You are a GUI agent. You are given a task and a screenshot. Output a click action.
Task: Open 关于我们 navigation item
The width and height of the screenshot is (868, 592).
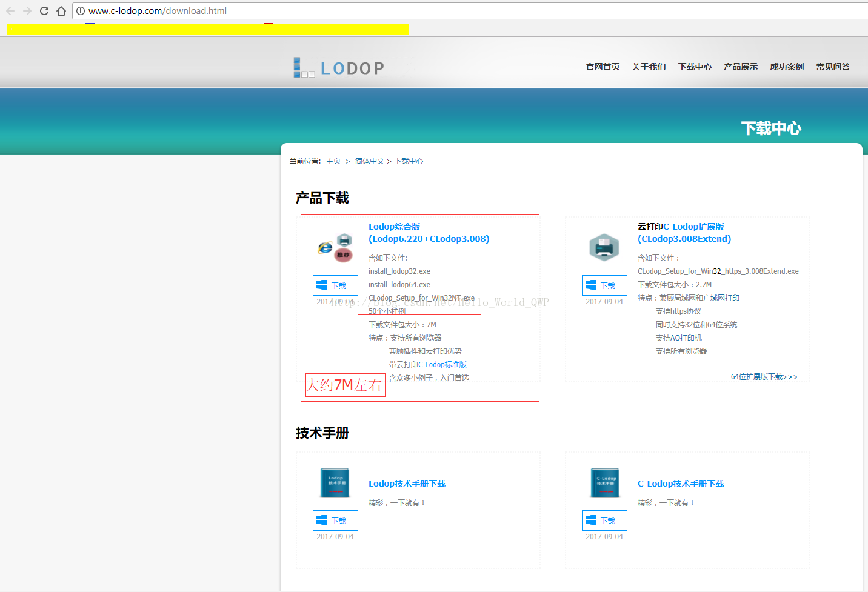649,67
